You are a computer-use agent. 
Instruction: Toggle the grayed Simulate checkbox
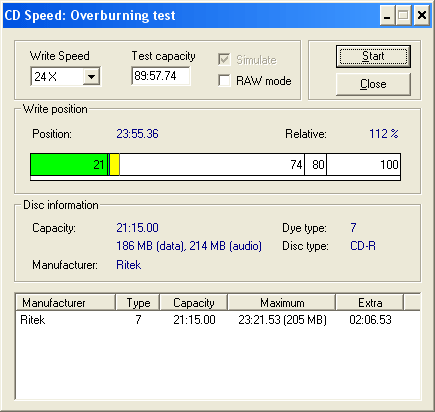tap(224, 60)
